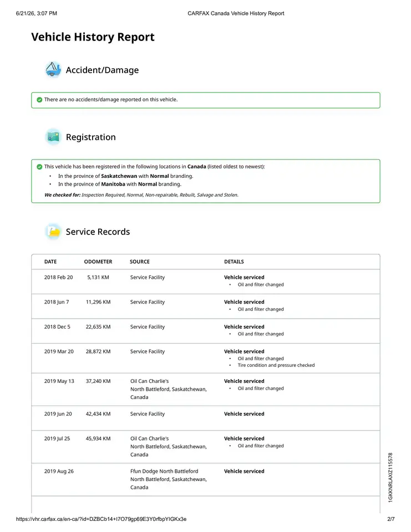411x532 pixels.
Task: Click the Registration map icon
Action: coord(53,137)
